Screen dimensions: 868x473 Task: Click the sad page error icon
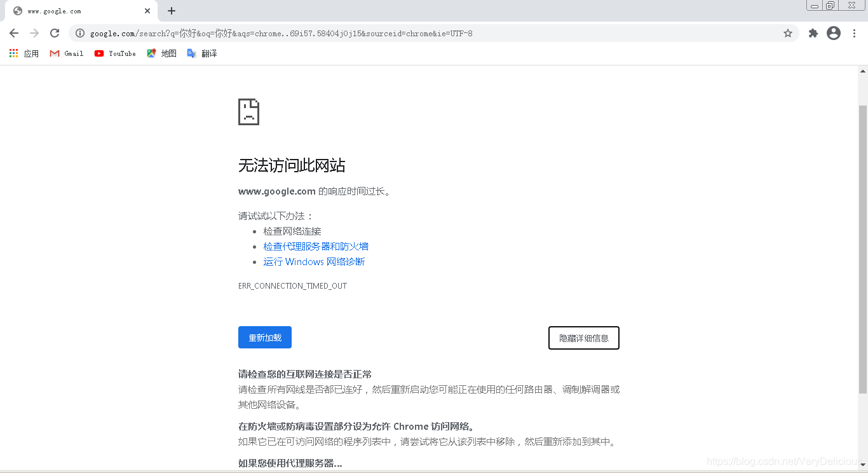(248, 112)
